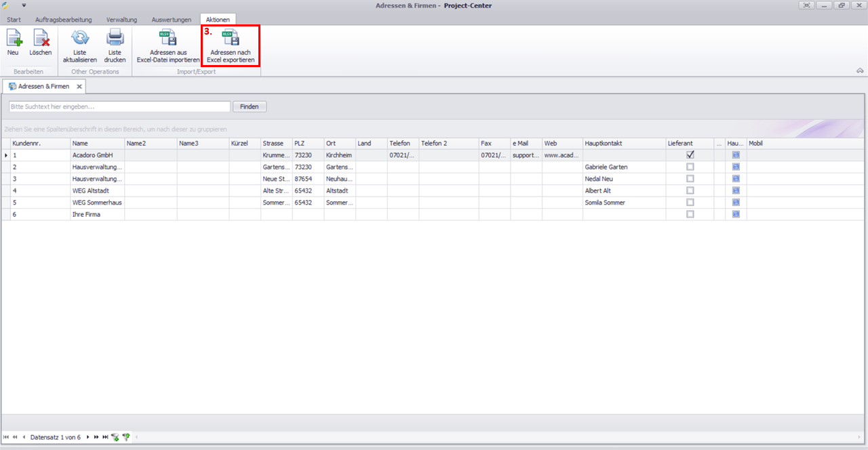Export addresses to Excel
This screenshot has height=450, width=868.
point(231,45)
